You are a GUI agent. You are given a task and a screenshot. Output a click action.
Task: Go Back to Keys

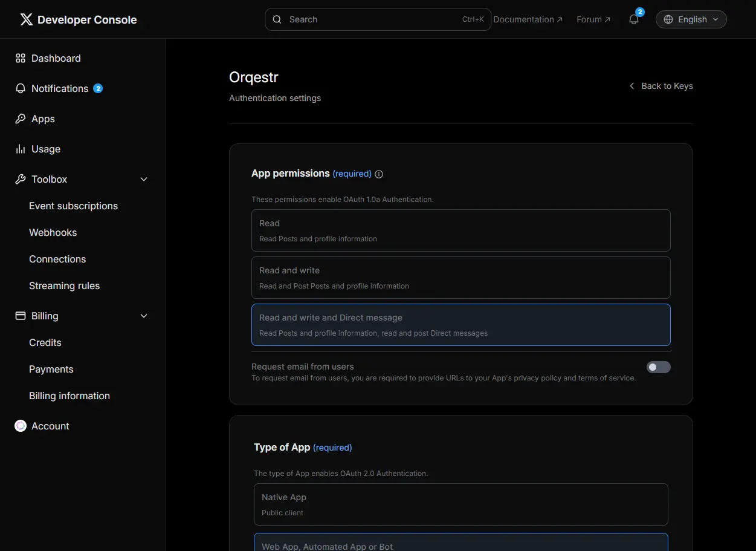click(667, 86)
